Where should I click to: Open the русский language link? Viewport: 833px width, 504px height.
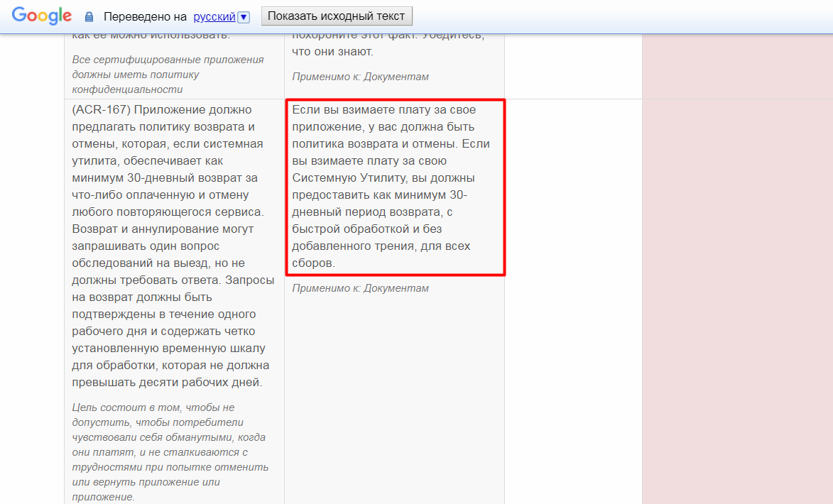(x=214, y=17)
